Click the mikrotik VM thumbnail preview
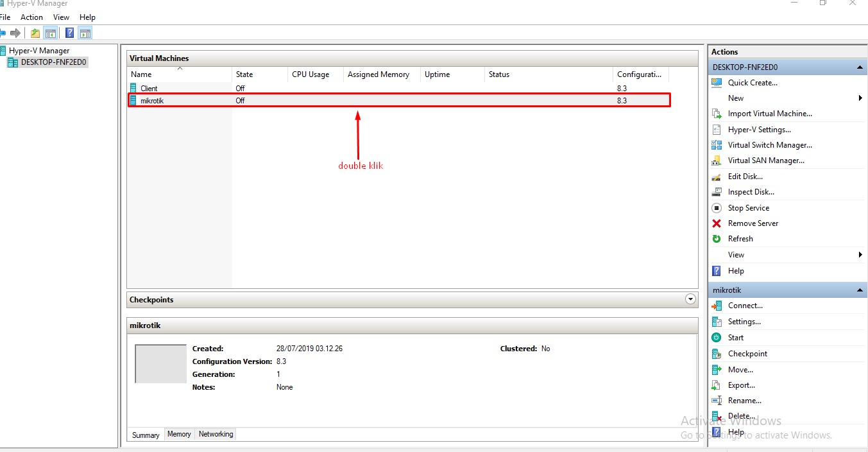Image resolution: width=868 pixels, height=452 pixels. point(160,363)
